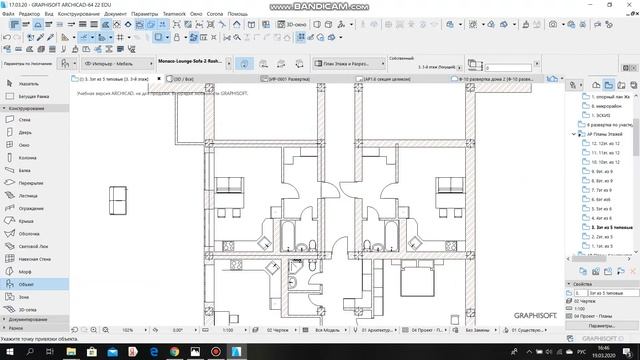Toggle the grid snap (#) button

120,38
